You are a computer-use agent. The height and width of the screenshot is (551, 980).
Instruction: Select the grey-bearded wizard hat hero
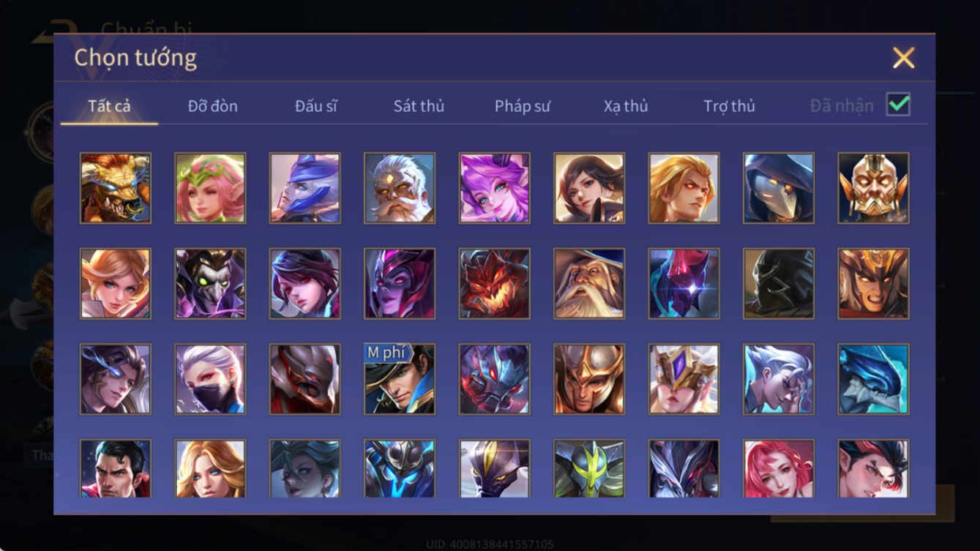point(589,284)
